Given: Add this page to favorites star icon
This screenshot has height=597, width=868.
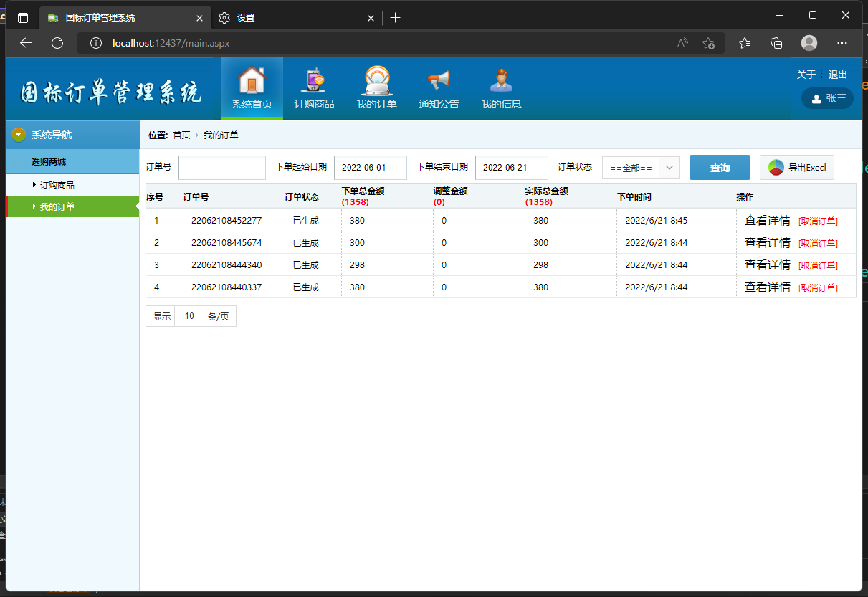Looking at the screenshot, I should 708,43.
